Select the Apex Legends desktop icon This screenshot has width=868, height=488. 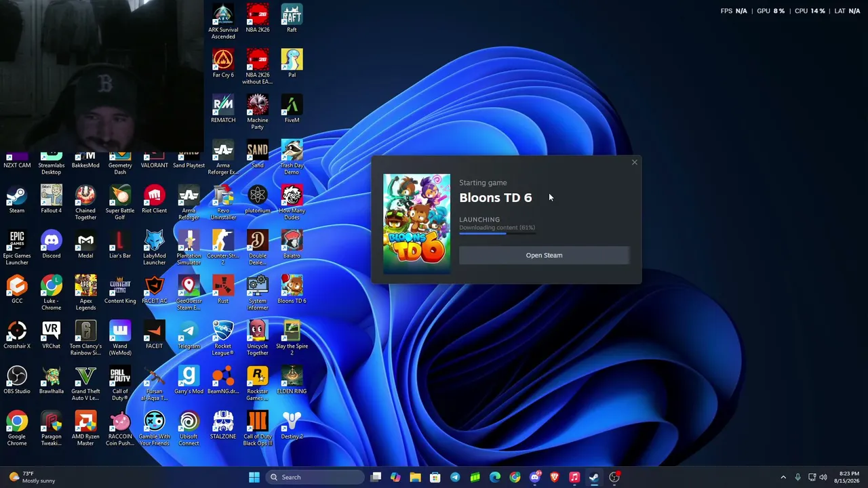[x=85, y=293]
